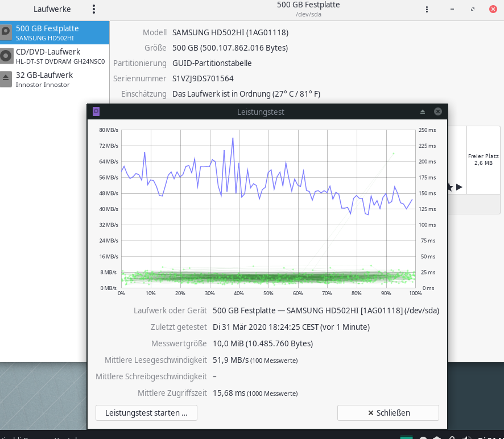Select the 500 GB Festplatte drive
The height and width of the screenshot is (439, 504).
pos(54,33)
